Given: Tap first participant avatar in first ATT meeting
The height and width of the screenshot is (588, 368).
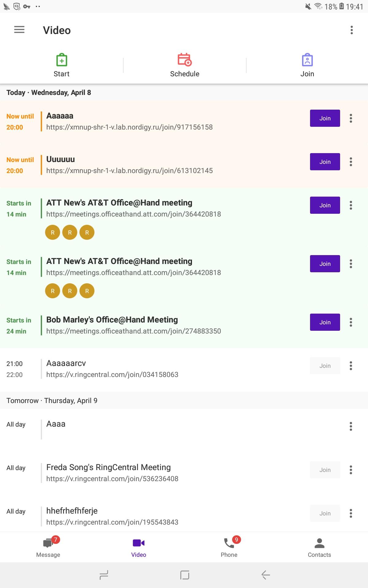Looking at the screenshot, I should pyautogui.click(x=53, y=232).
